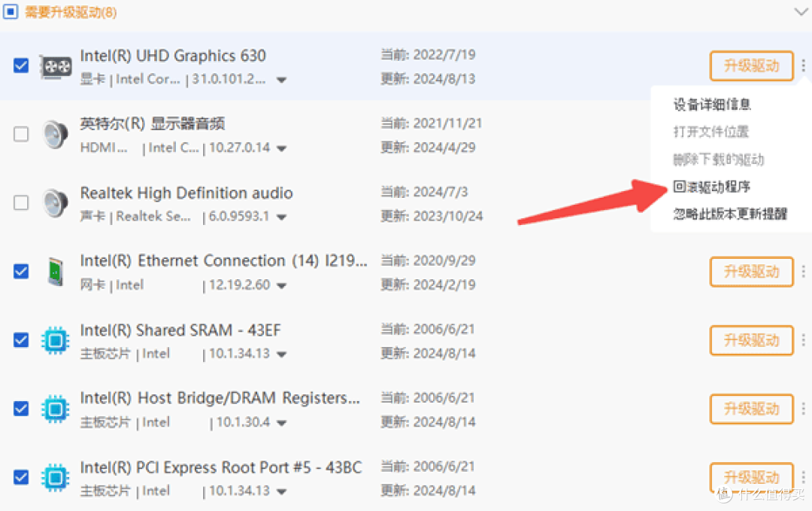This screenshot has height=511, width=812.
Task: Toggle the 需要升级驱动(8) select-all checkbox
Action: [x=11, y=11]
